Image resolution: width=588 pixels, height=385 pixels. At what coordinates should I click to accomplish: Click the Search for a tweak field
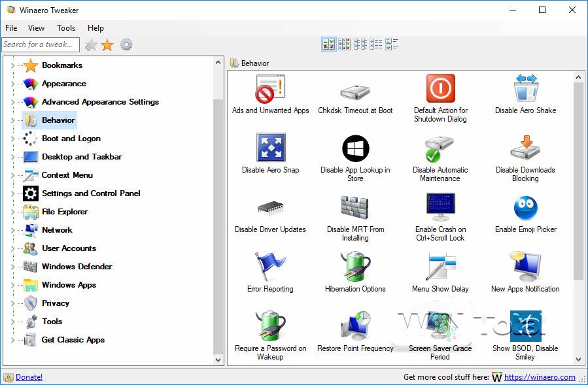pyautogui.click(x=41, y=44)
